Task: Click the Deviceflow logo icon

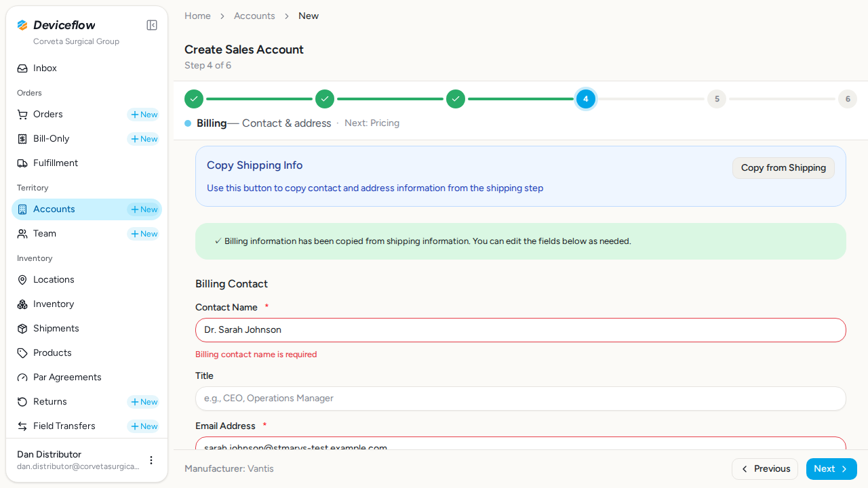Action: (x=22, y=25)
